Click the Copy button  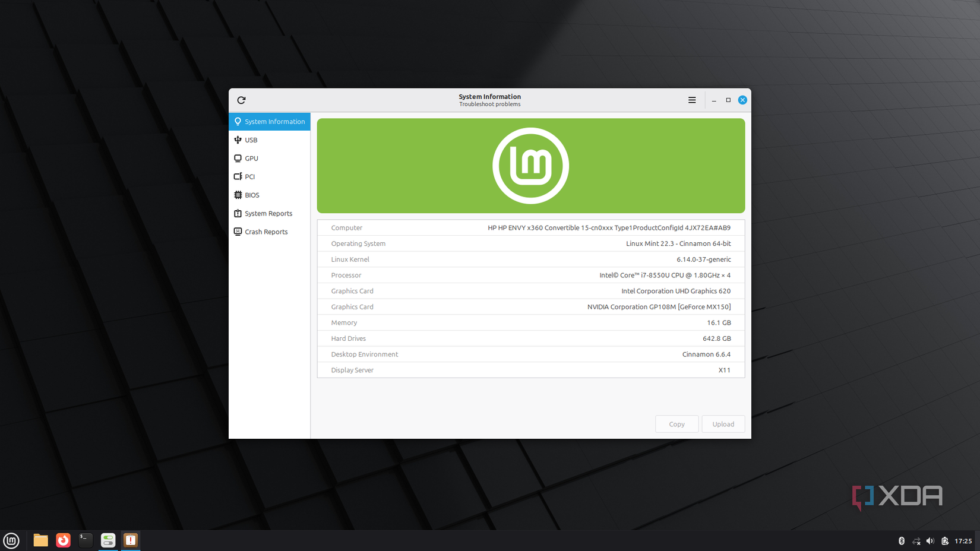pyautogui.click(x=676, y=424)
